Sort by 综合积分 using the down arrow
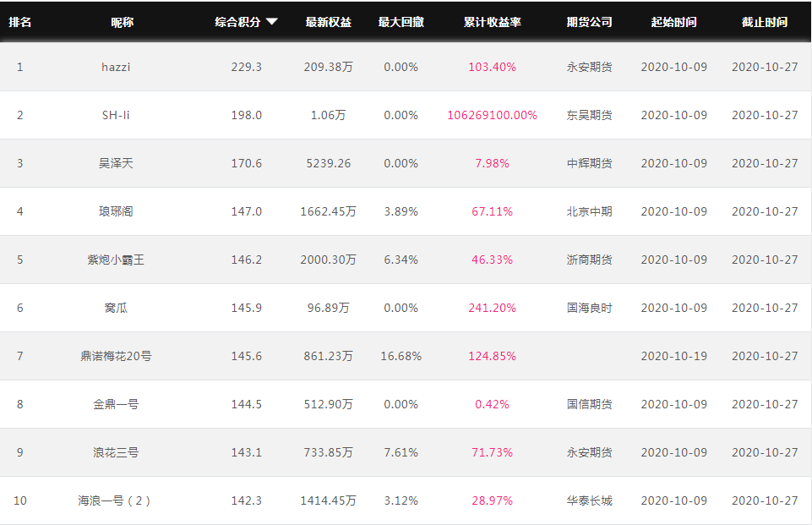Viewport: 812px width, 525px height. click(272, 22)
